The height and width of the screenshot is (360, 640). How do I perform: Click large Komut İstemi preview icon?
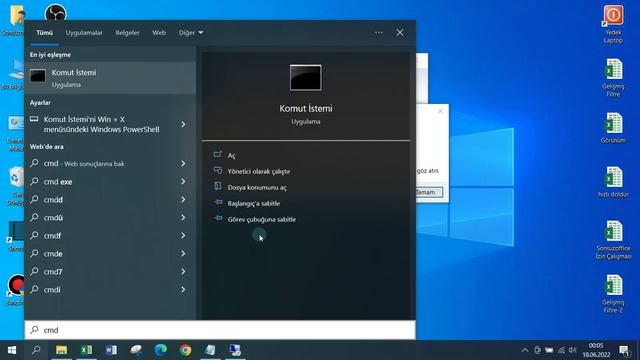(x=305, y=77)
